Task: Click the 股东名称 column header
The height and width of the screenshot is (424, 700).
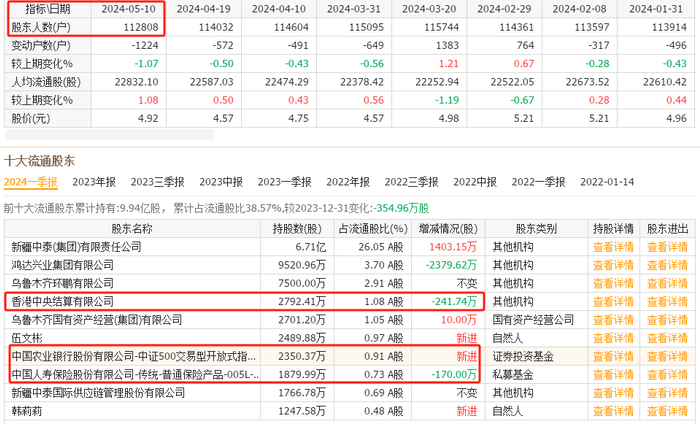Action: (x=132, y=229)
